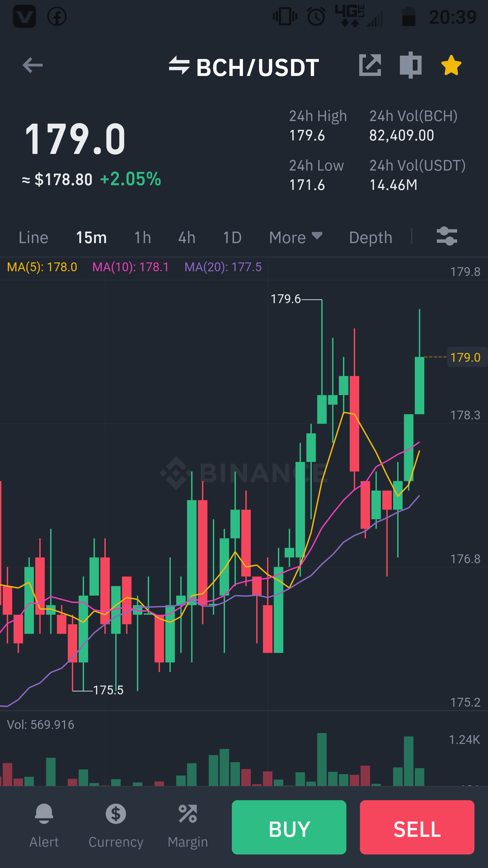Open the Margin percent icon
The height and width of the screenshot is (868, 488).
tap(188, 814)
